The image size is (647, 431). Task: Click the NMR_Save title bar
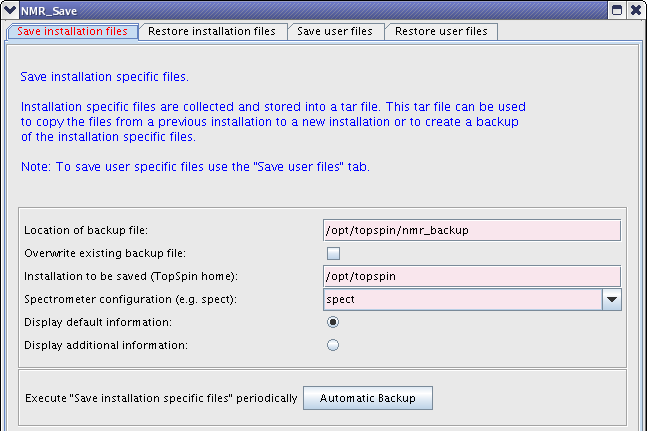pyautogui.click(x=300, y=10)
